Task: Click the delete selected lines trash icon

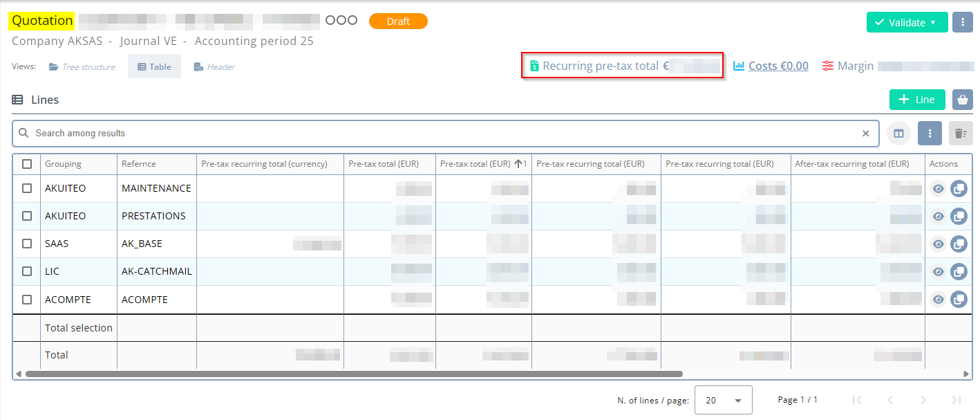Action: [x=959, y=134]
